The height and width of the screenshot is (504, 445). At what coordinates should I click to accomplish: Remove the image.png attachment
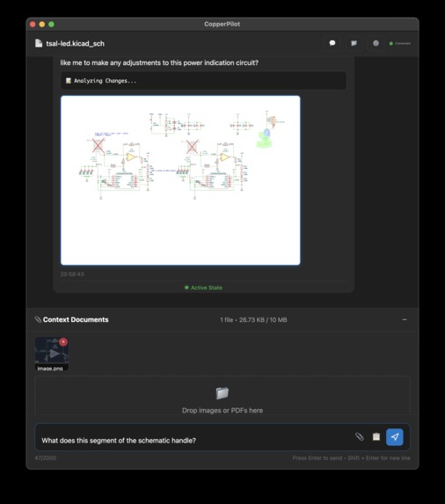pos(63,341)
